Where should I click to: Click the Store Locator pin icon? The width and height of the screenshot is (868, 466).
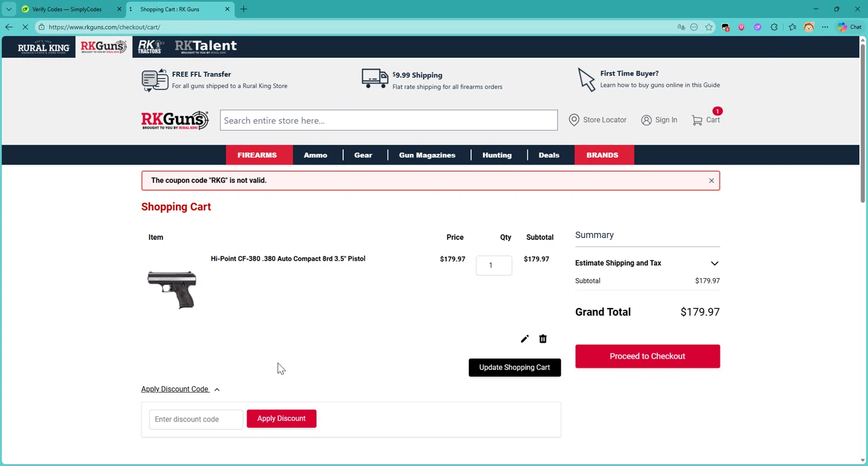tap(574, 120)
